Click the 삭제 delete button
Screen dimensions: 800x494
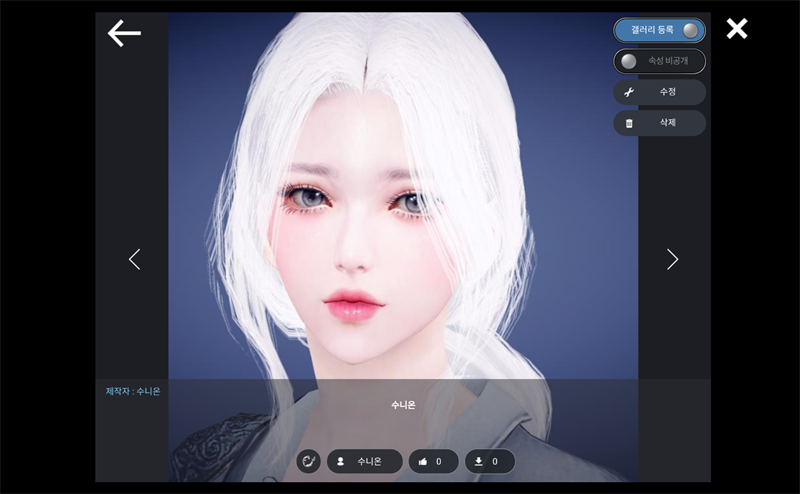[659, 123]
